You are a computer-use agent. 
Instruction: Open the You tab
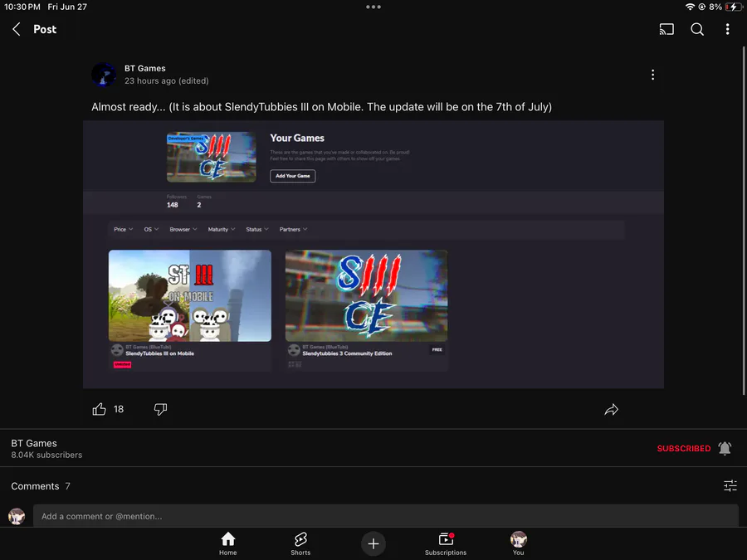click(x=518, y=543)
